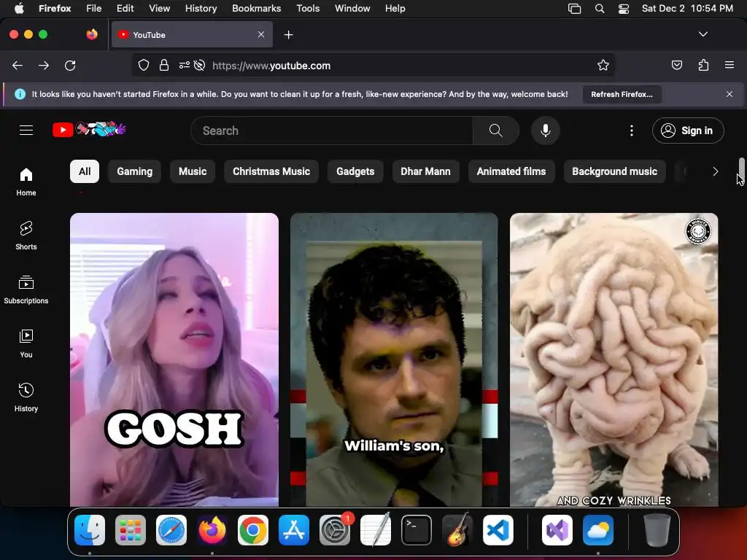Show site security padlock info
The height and width of the screenshot is (560, 747).
164,65
